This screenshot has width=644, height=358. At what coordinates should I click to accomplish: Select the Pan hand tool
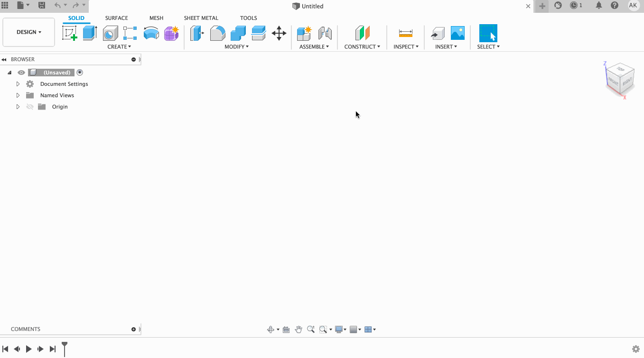[x=299, y=330]
